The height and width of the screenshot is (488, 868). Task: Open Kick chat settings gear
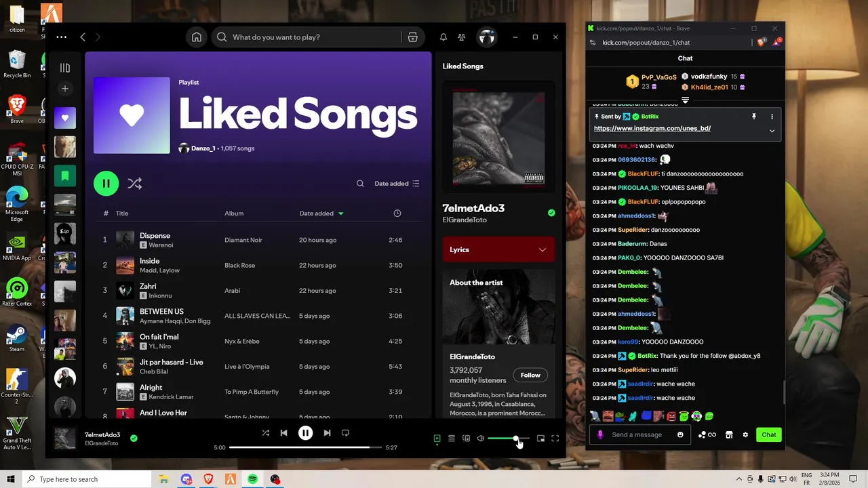(745, 434)
